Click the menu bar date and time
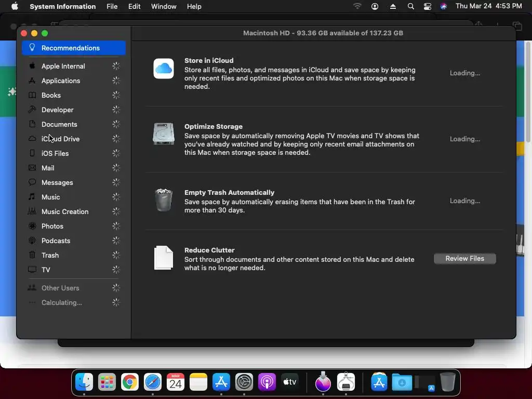 (488, 6)
